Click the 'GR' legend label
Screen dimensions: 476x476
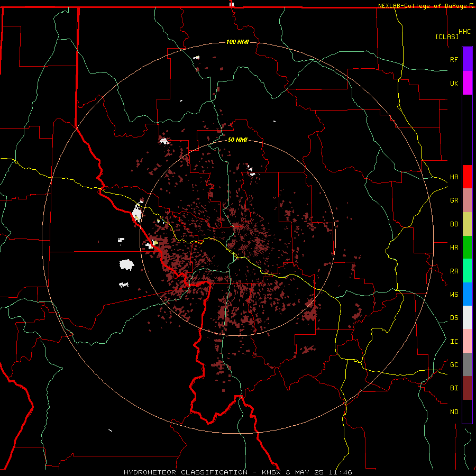coord(454,200)
